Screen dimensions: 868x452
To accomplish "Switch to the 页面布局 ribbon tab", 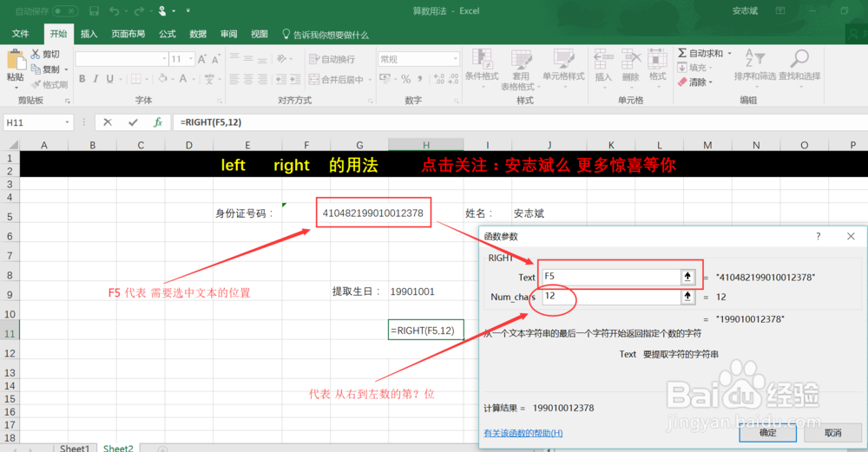I will pyautogui.click(x=128, y=35).
